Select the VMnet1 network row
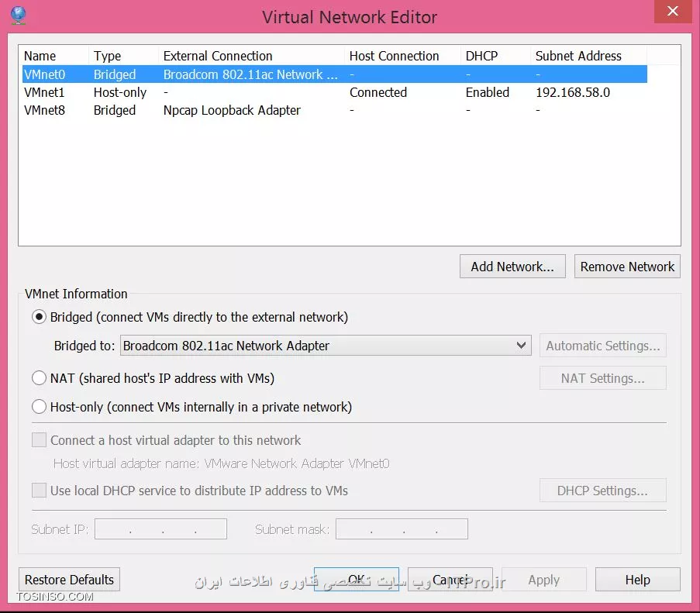Screen dimensions: 700x613 334,92
